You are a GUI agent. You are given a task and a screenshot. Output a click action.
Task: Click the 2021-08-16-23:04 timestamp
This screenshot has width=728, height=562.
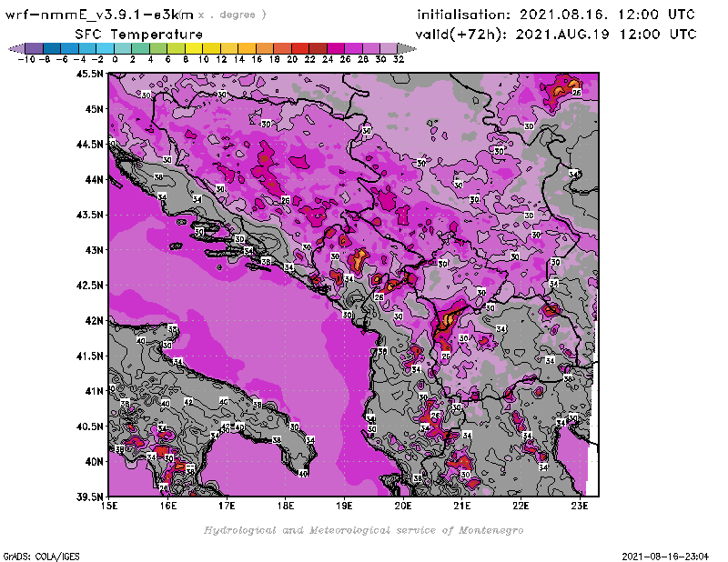point(665,557)
